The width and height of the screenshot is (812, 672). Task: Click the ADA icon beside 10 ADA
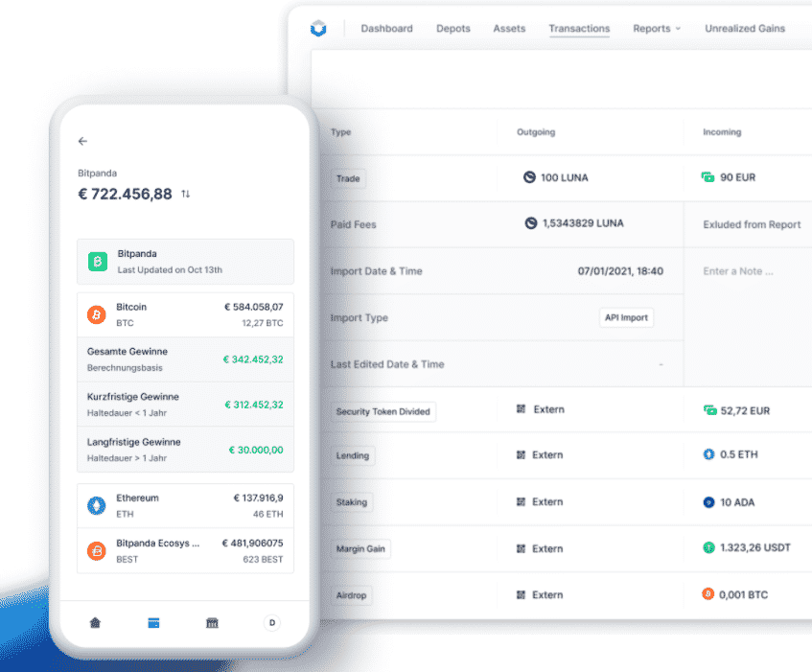point(709,502)
